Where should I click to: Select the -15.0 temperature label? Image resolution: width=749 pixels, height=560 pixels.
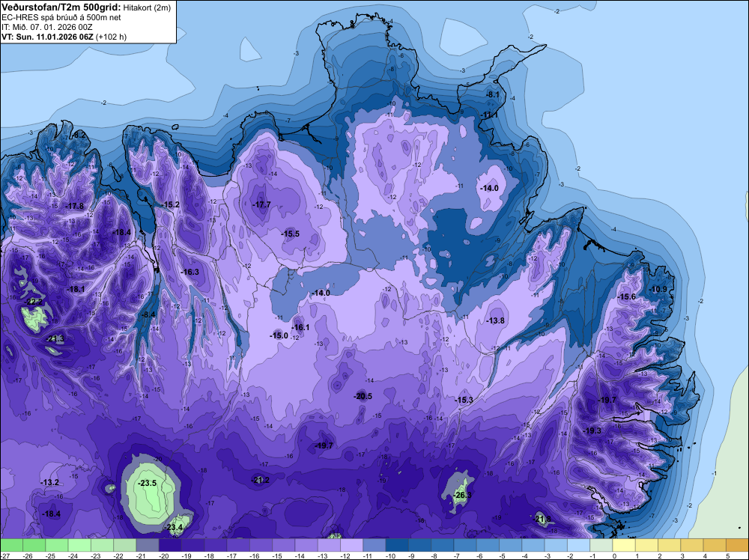click(x=279, y=335)
